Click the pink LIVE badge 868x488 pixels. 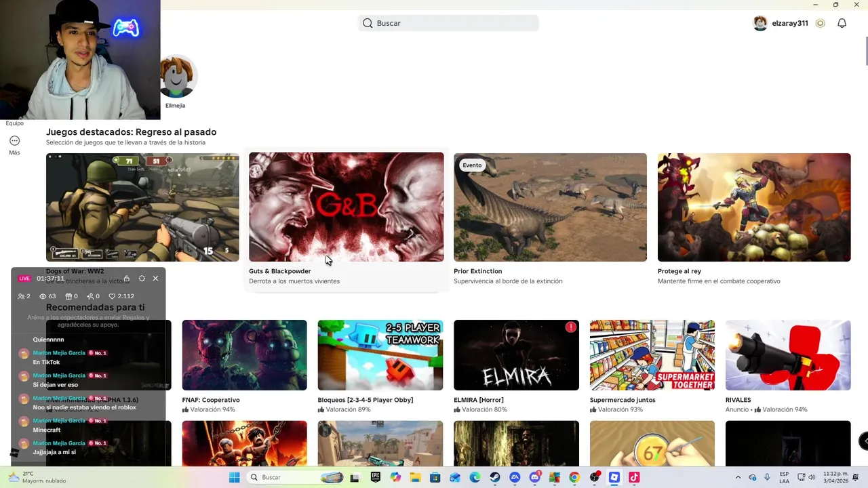24,279
